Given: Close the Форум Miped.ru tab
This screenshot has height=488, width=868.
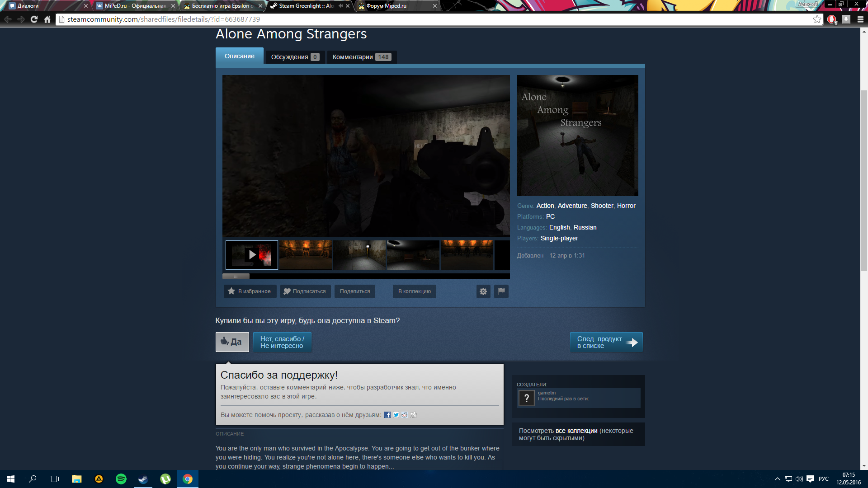Looking at the screenshot, I should point(435,6).
